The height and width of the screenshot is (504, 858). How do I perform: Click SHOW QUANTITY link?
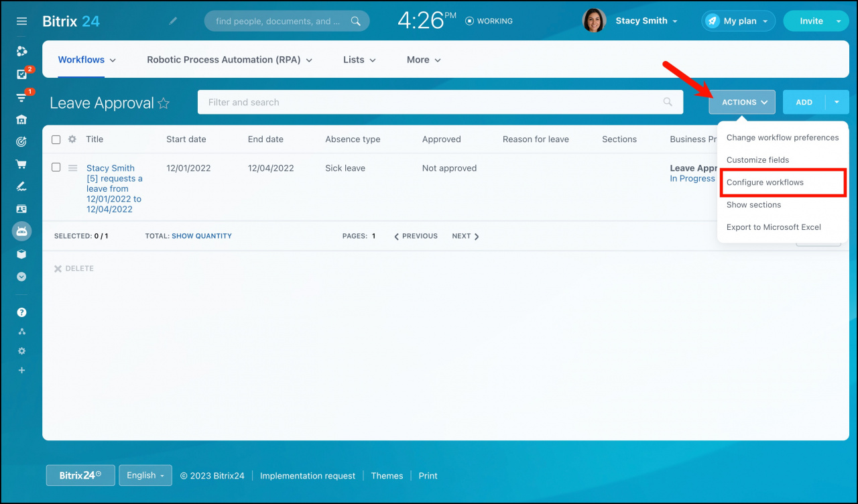[x=202, y=236]
